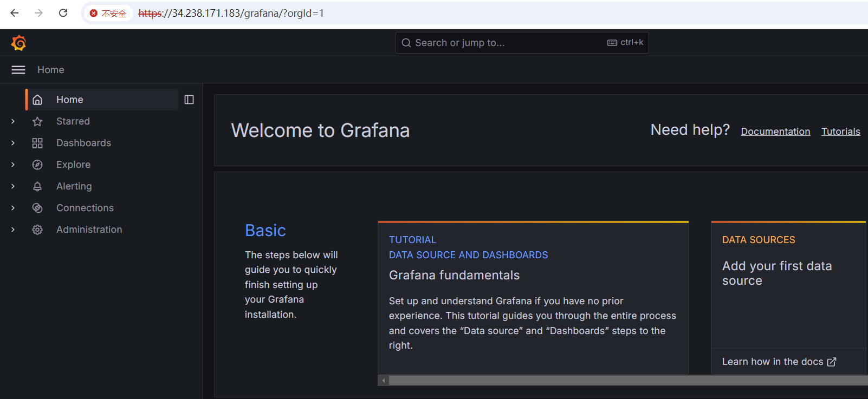Click the Welcome to Grafana heading
The image size is (868, 399).
[x=320, y=130]
